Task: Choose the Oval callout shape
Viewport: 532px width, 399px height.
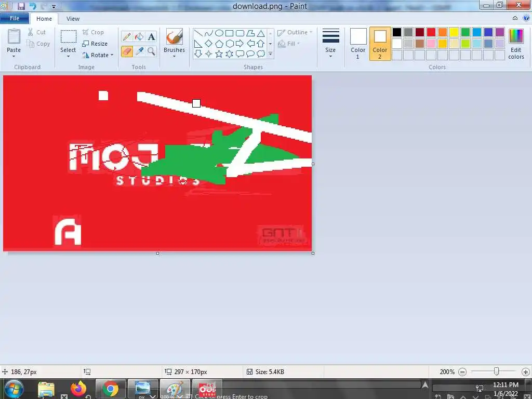Action: click(x=250, y=54)
